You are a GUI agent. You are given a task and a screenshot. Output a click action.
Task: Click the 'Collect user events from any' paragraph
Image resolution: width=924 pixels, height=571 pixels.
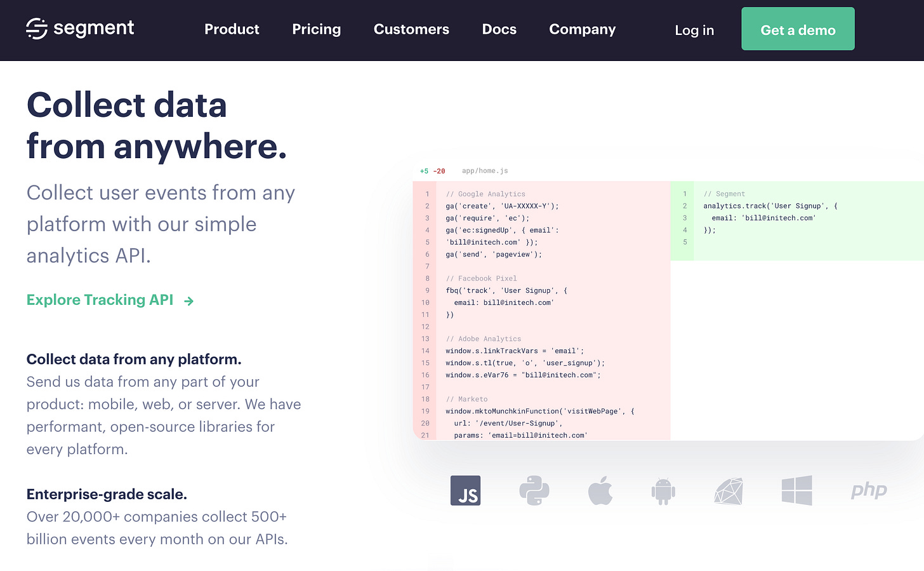(x=161, y=224)
